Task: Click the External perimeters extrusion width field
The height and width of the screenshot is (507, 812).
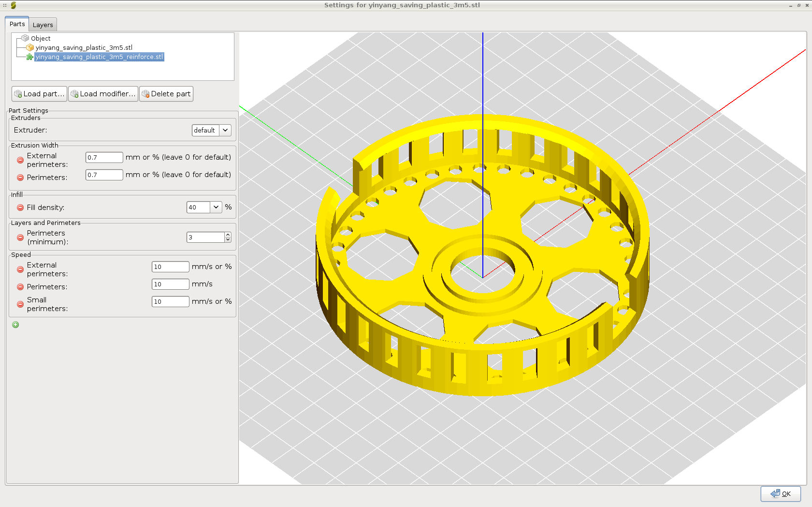Action: point(104,157)
